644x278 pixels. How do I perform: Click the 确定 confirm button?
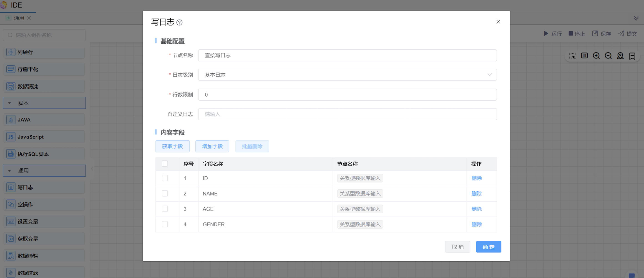[488, 247]
